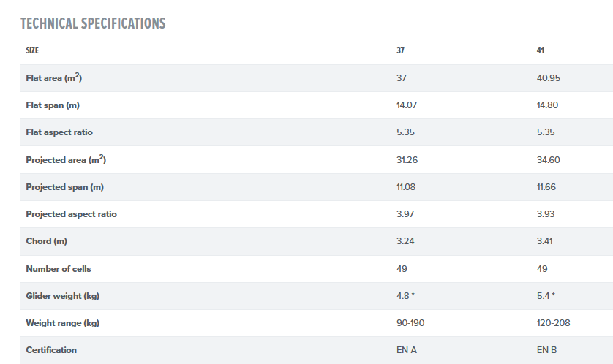
Task: Click the 40.95 flat area value
Action: pos(549,78)
